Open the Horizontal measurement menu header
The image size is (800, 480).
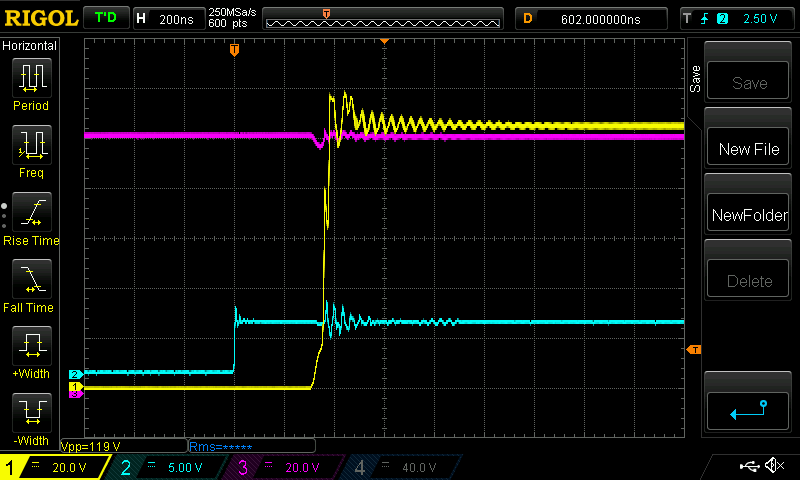[30, 46]
